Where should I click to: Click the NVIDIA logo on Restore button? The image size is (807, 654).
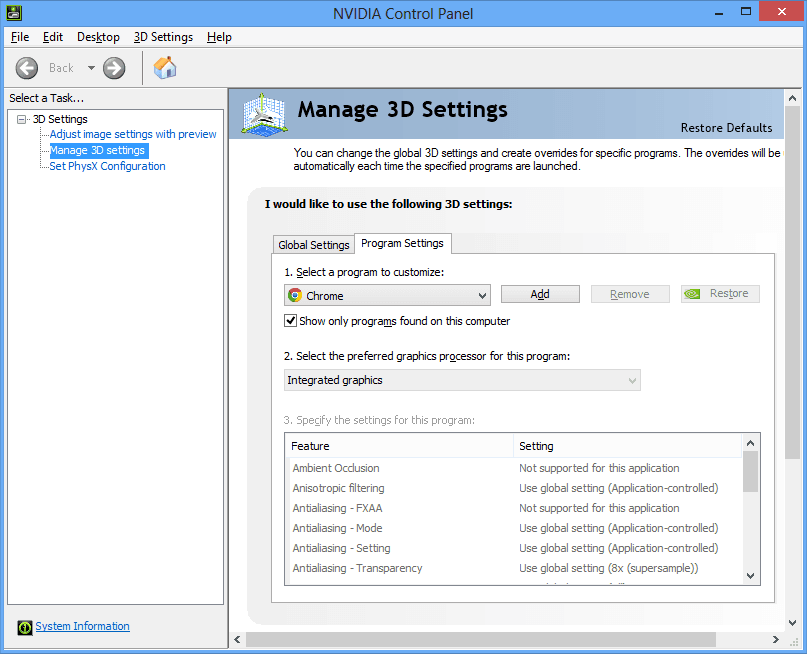(x=692, y=294)
